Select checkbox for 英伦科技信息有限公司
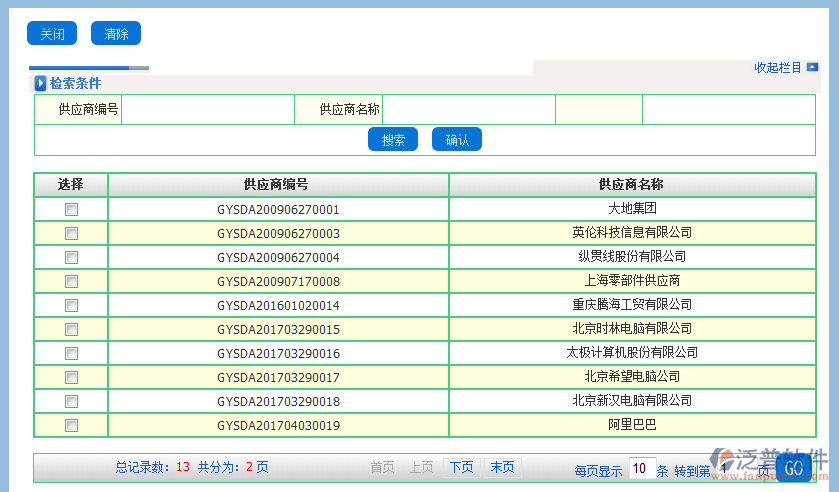Viewport: 839px width, 492px height. point(71,234)
